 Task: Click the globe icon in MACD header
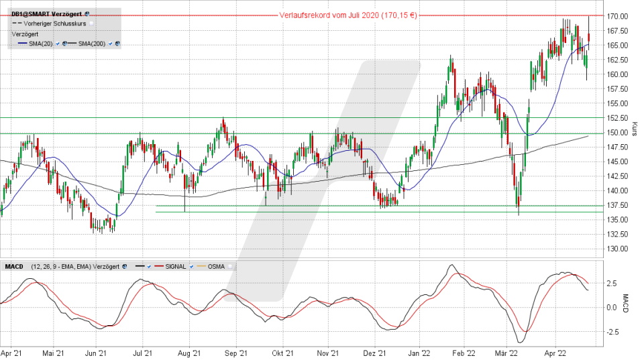[125, 266]
